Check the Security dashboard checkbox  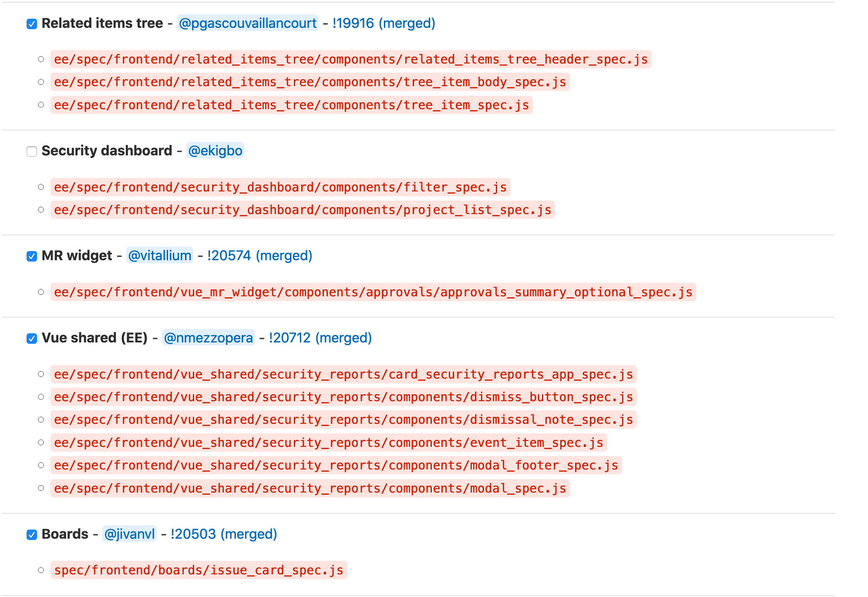click(x=31, y=151)
